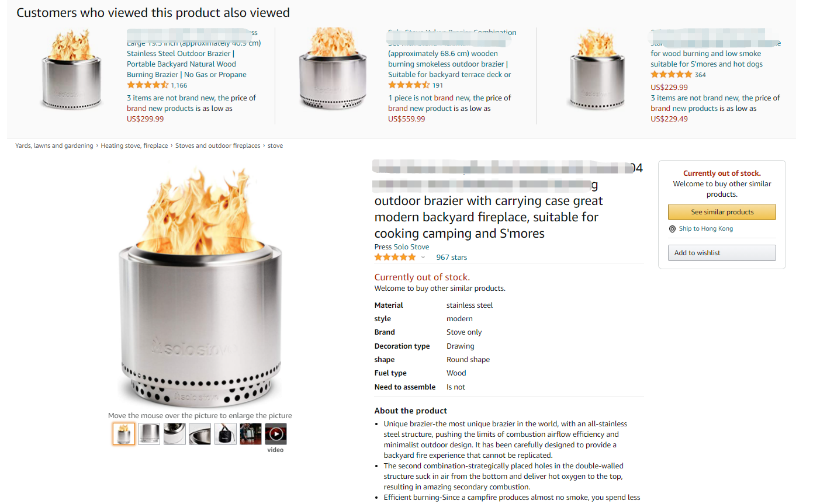Open Stoves and outdoor fireplaces breadcrumb
The width and height of the screenshot is (834, 504).
pyautogui.click(x=218, y=146)
